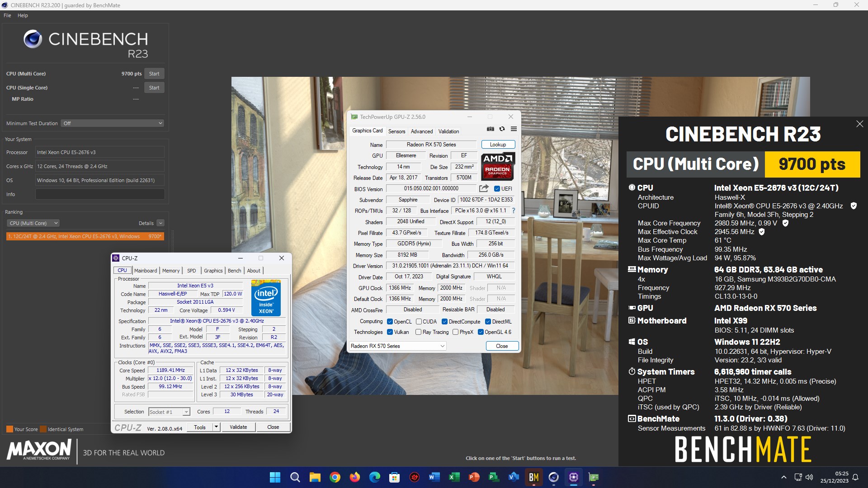Click the GPU-Z Close button
This screenshot has height=488, width=868.
pos(502,346)
